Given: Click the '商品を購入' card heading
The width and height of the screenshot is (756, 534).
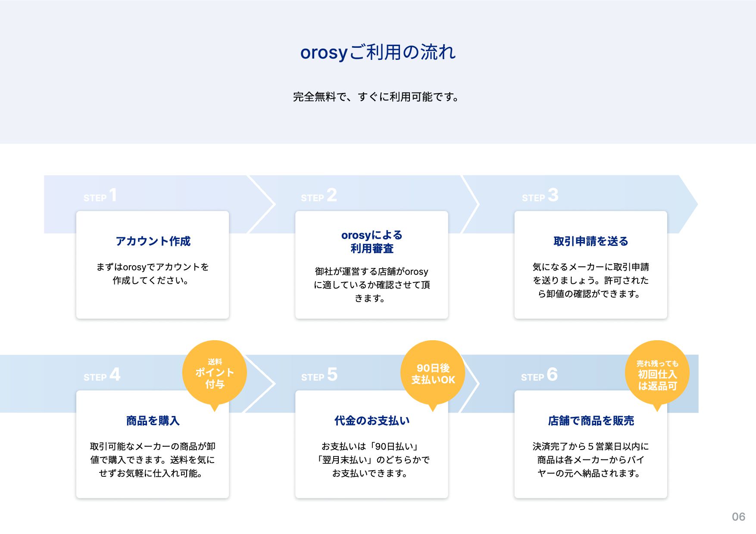Looking at the screenshot, I should point(153,421).
